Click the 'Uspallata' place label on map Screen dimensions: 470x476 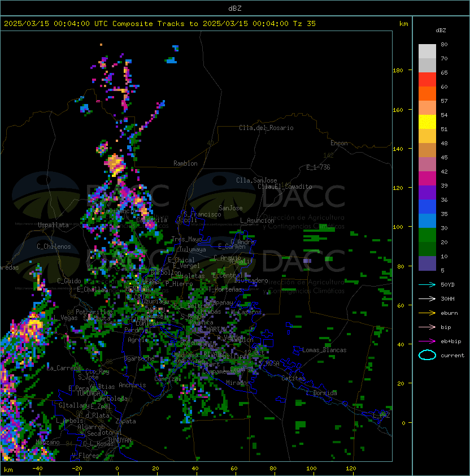(x=53, y=225)
